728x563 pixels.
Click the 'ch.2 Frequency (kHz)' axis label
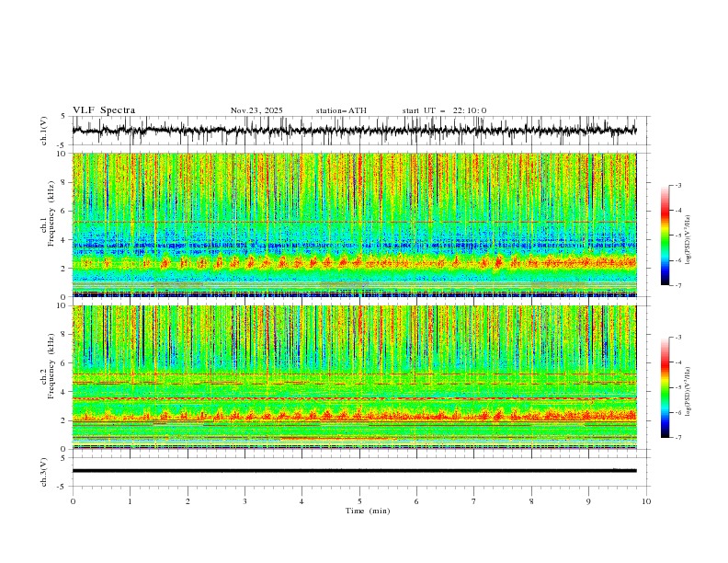pos(48,365)
